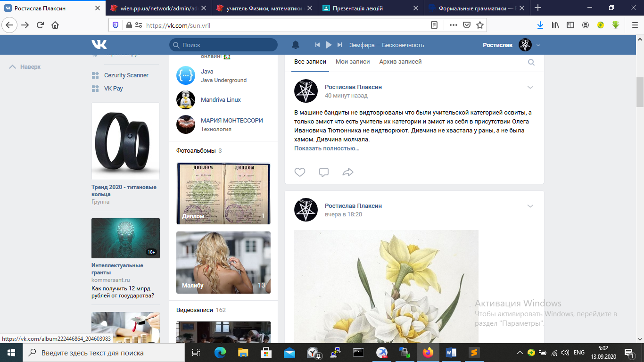The image size is (644, 362).
Task: Share the post from 40 минут назад
Action: (348, 172)
